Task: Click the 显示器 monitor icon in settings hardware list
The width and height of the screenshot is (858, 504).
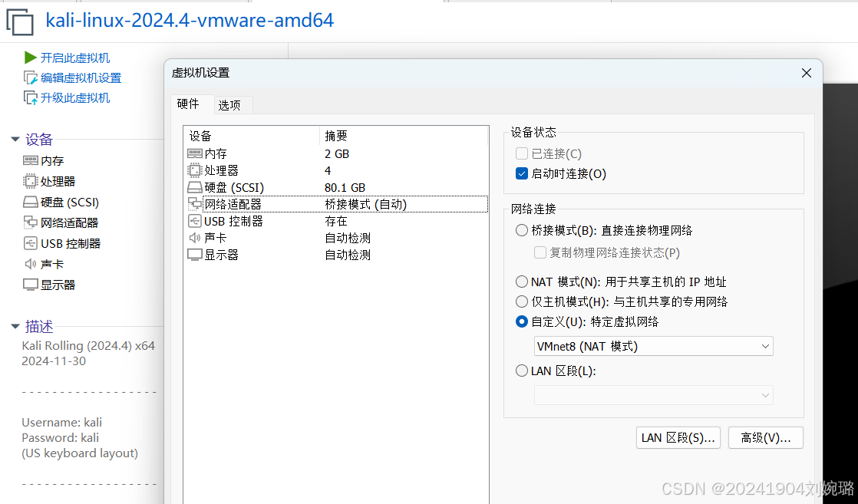Action: point(195,255)
